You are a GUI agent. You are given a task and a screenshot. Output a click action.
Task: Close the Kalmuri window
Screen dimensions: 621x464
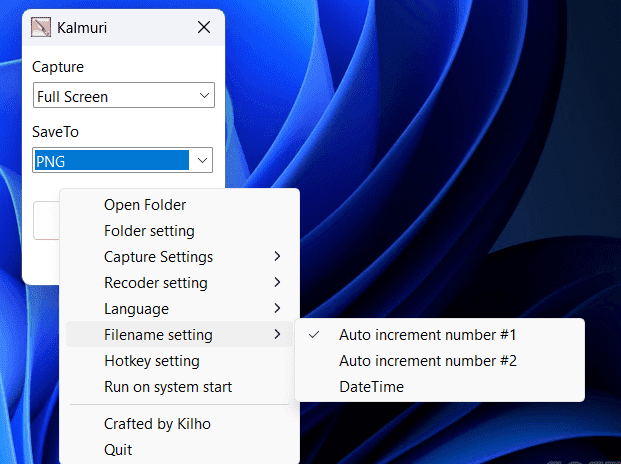pos(204,28)
